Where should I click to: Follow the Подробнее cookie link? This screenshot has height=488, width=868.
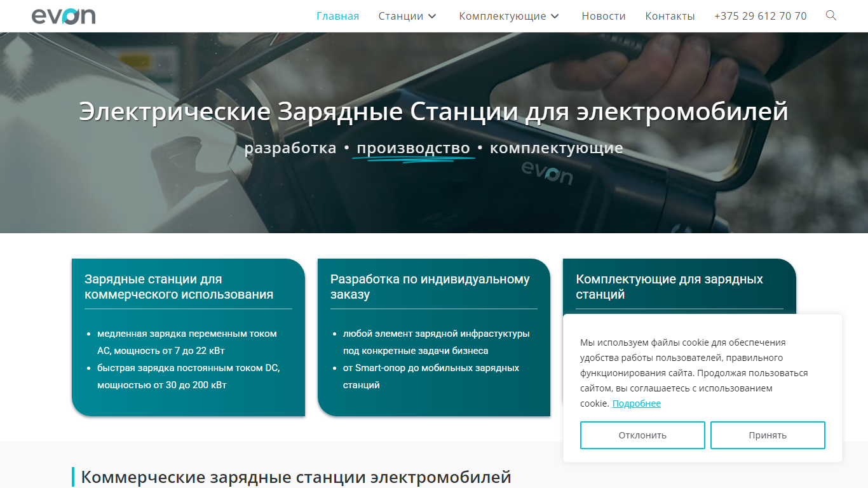(x=637, y=403)
